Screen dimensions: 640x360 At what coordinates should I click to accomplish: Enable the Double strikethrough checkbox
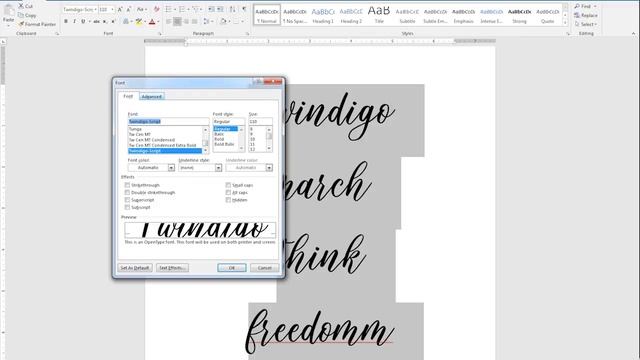127,192
